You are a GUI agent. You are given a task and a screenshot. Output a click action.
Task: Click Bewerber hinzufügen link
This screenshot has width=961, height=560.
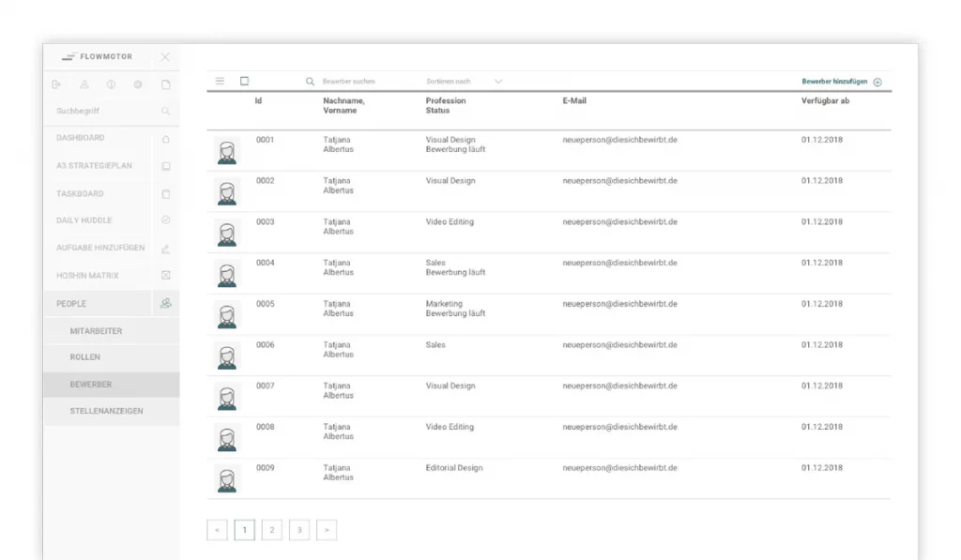(834, 82)
